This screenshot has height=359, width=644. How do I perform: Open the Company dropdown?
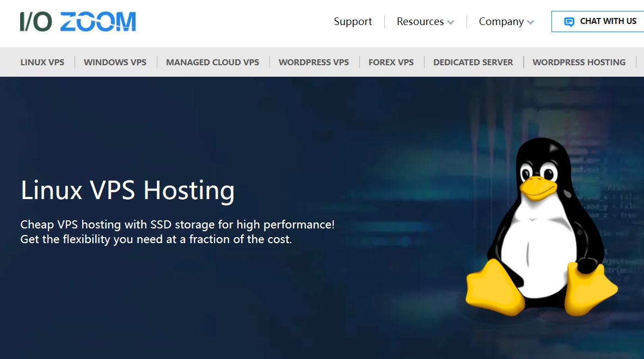[501, 22]
